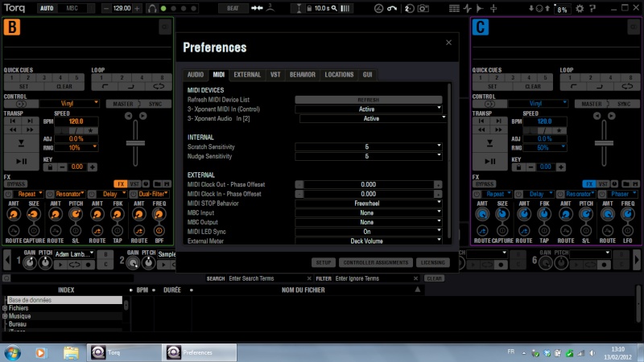Click Deck B pitch fader handle
The width and height of the screenshot is (644, 362).
[135, 143]
